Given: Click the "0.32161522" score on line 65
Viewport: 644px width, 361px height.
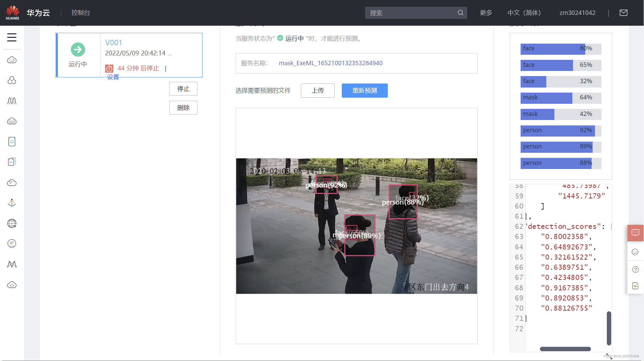Looking at the screenshot, I should 567,257.
